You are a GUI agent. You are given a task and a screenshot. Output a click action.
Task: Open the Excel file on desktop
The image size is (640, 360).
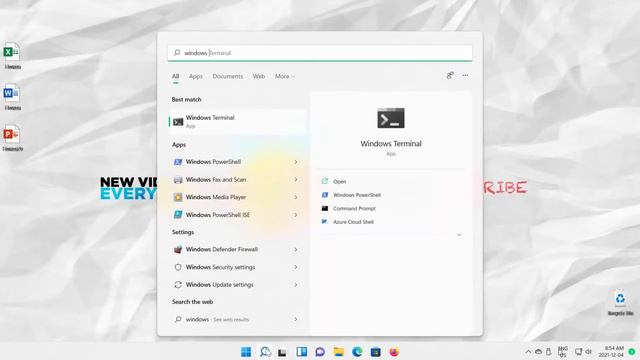pyautogui.click(x=12, y=56)
